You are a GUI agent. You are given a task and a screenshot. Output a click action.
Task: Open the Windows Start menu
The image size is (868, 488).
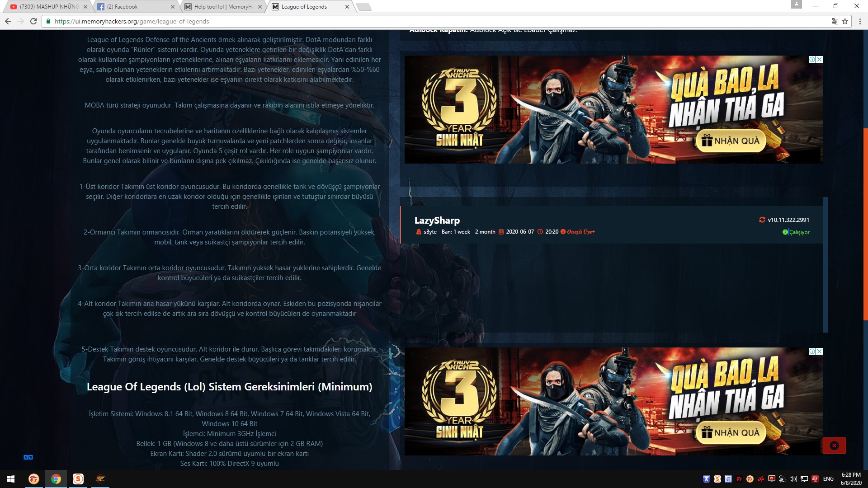point(11,479)
